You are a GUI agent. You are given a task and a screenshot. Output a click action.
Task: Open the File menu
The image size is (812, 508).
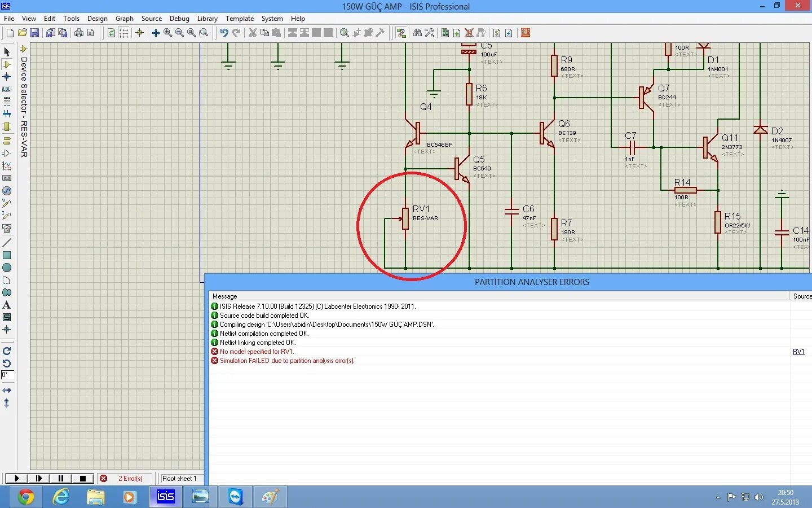pos(9,19)
